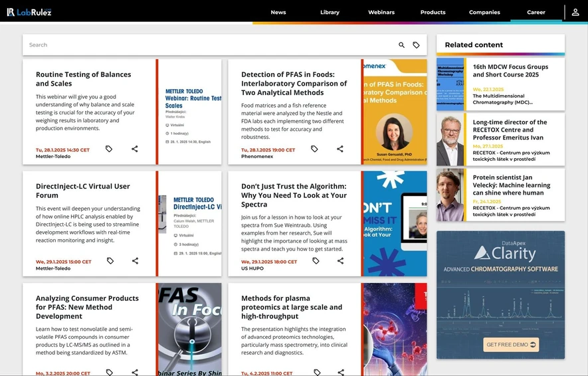Share the DirectInject-LC Virtual User Forum
The width and height of the screenshot is (588, 376).
tap(135, 260)
